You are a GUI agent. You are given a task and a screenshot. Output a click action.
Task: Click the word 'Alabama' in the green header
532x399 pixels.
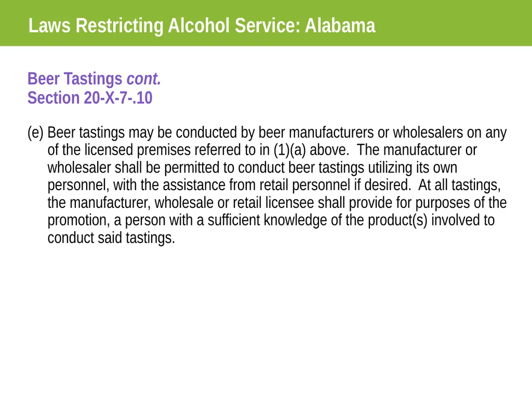(340, 26)
